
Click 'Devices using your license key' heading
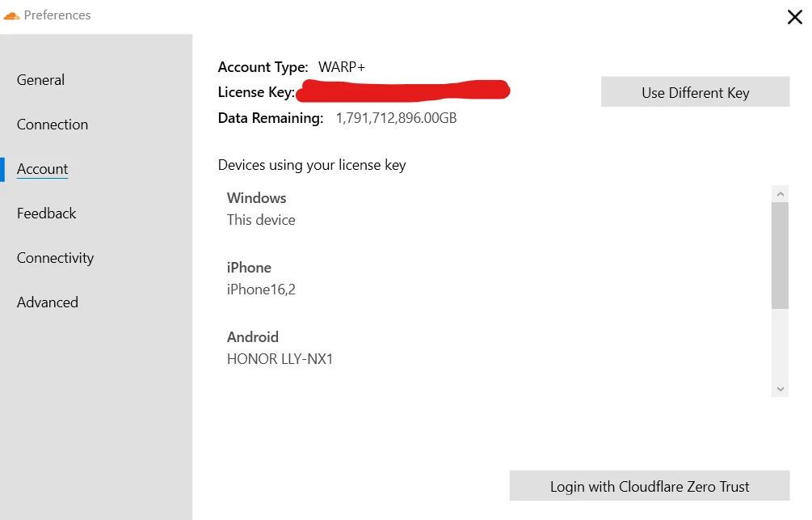tap(312, 165)
